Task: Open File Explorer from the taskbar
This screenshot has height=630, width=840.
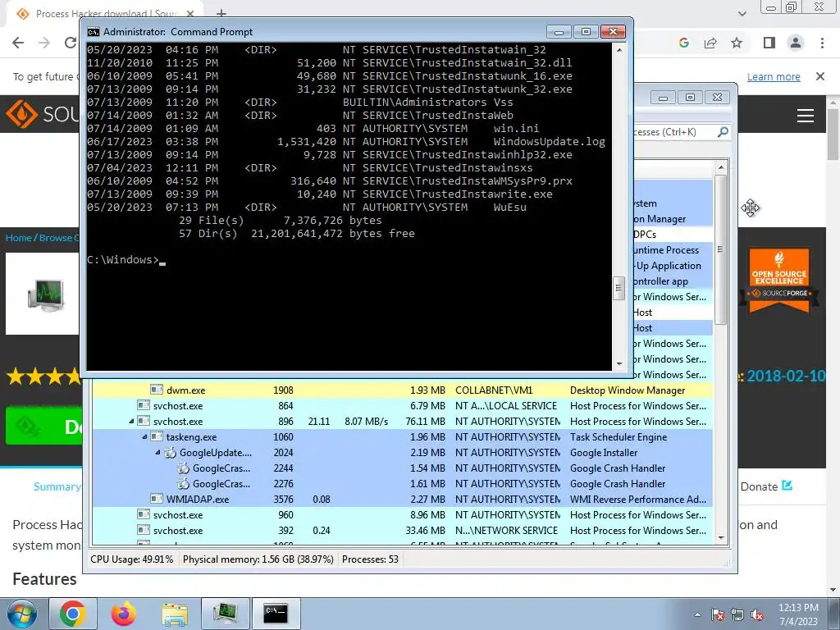Action: (x=175, y=614)
